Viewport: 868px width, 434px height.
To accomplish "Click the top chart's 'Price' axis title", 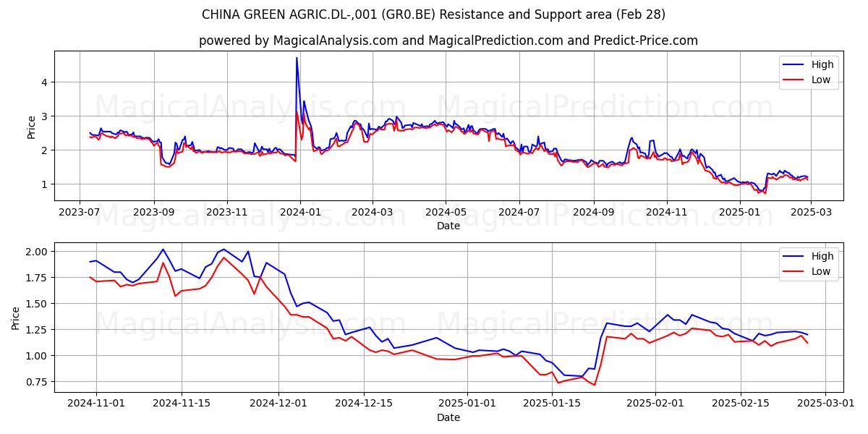I will pos(31,126).
